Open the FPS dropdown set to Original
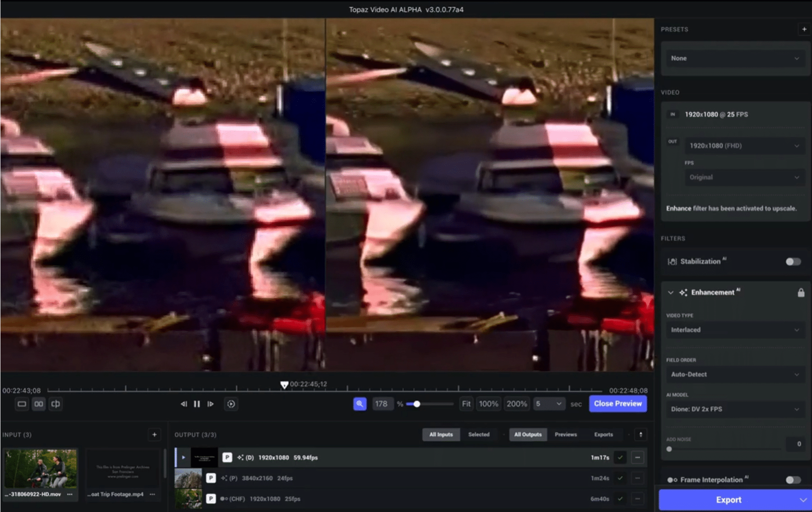The height and width of the screenshot is (512, 812). pyautogui.click(x=744, y=177)
